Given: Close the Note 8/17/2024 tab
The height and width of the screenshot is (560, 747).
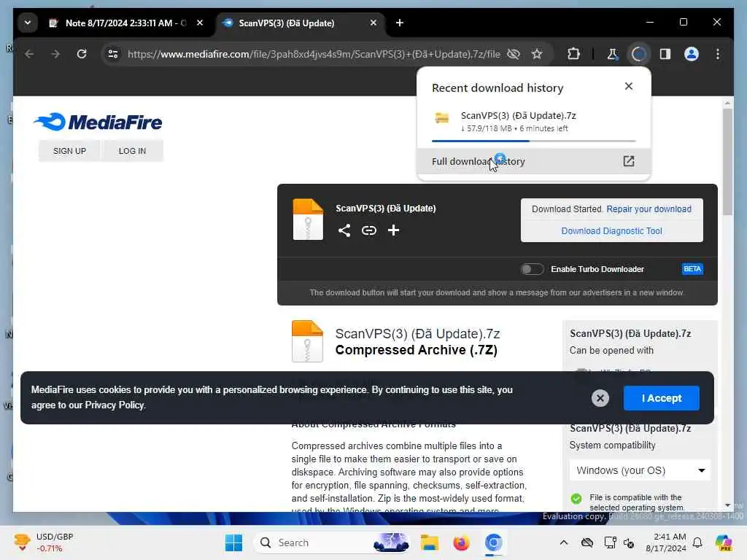Looking at the screenshot, I should pos(200,23).
